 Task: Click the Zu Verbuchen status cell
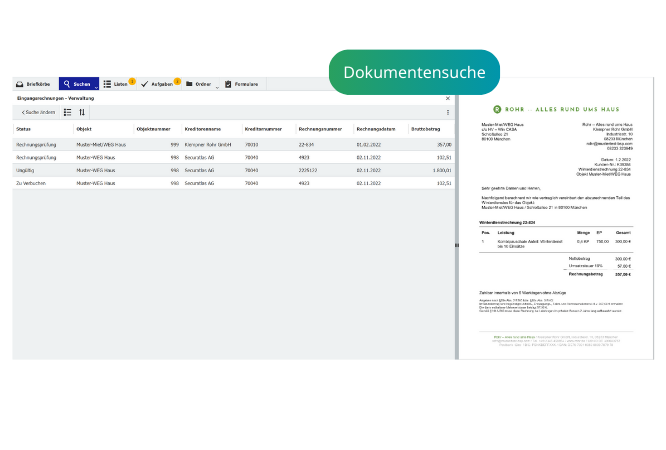point(31,183)
